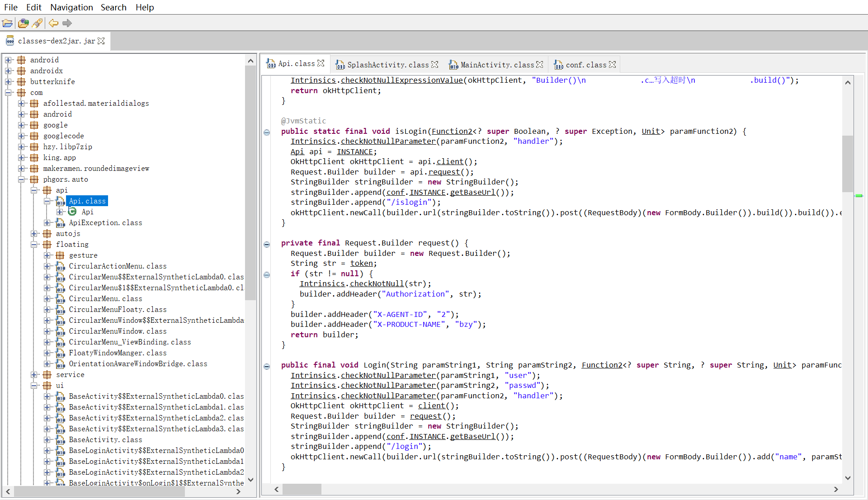Select CircularMenu.class in the tree
This screenshot has height=500, width=868.
105,298
